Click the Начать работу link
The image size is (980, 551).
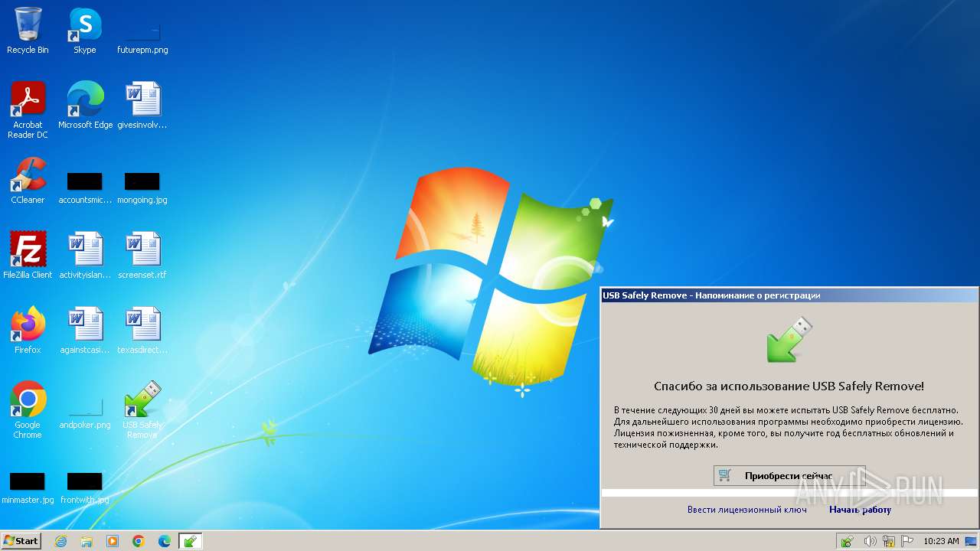[860, 510]
